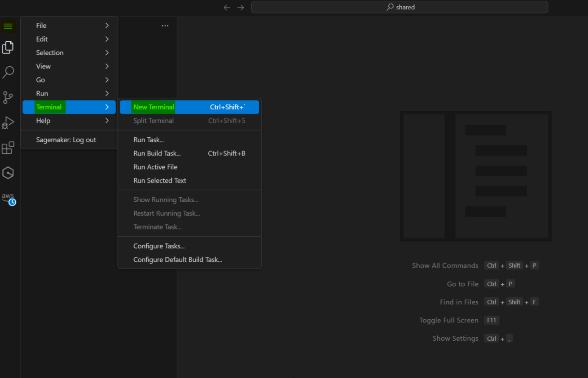
Task: Click the 'shared' command center search box
Action: [399, 7]
